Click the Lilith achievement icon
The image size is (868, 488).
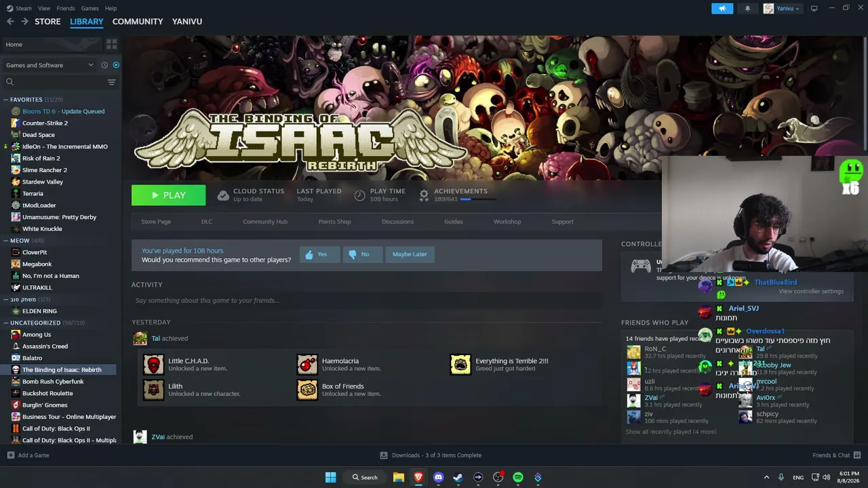[153, 390]
